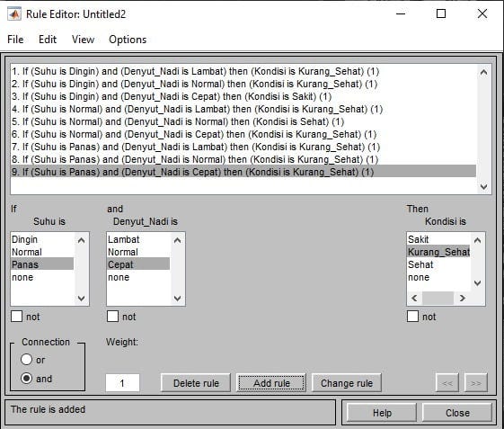Click Kondisi list scroll up arrow

(478, 240)
